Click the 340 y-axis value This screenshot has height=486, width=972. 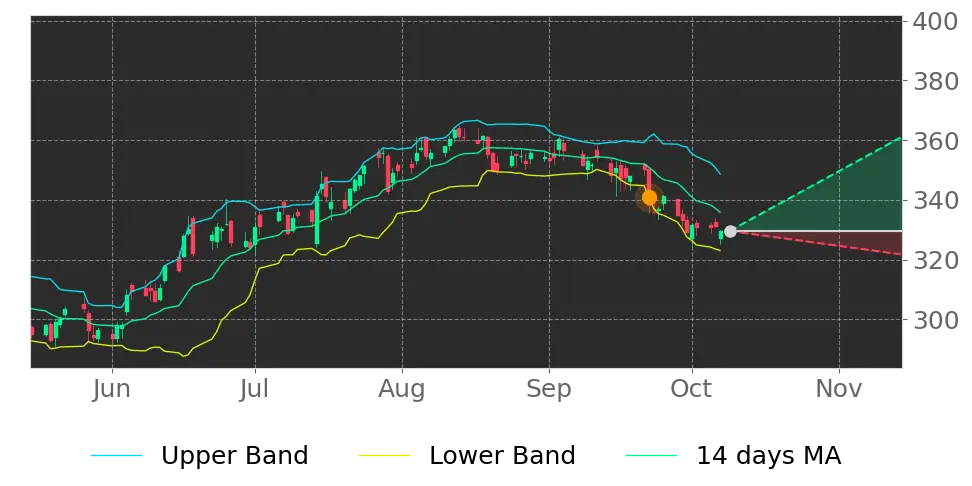[935, 201]
